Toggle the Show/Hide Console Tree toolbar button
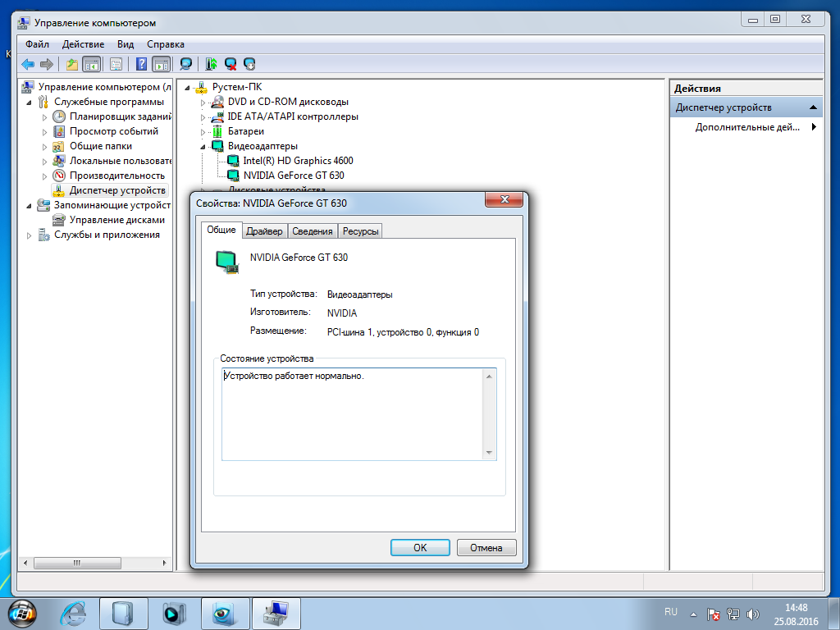 click(92, 64)
